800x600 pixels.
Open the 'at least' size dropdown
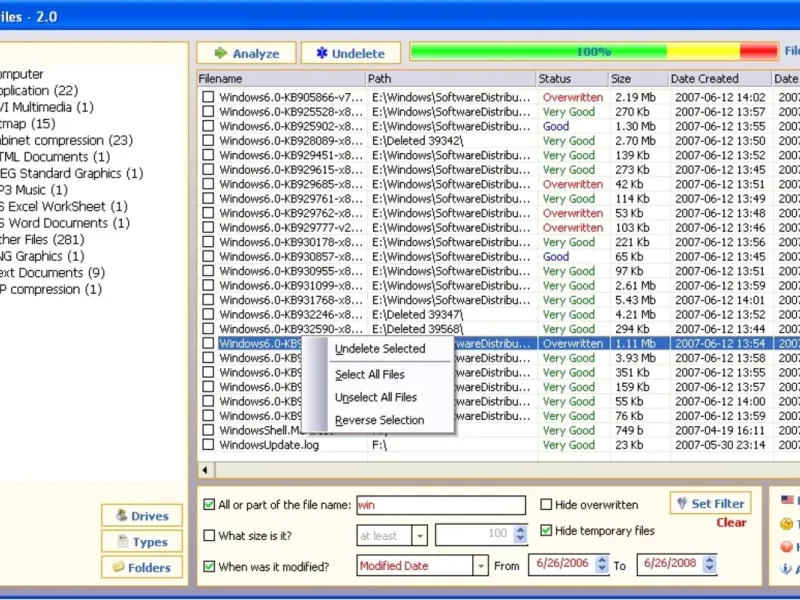click(419, 536)
